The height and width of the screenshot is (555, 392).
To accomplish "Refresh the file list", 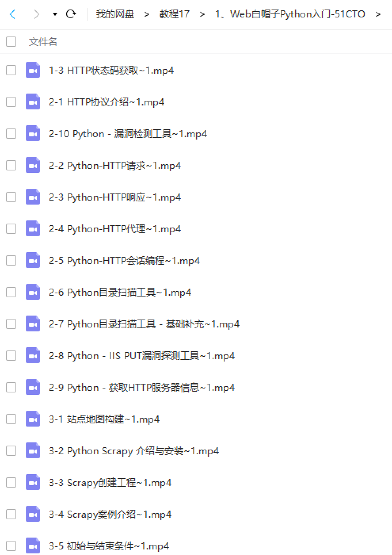I will point(71,14).
